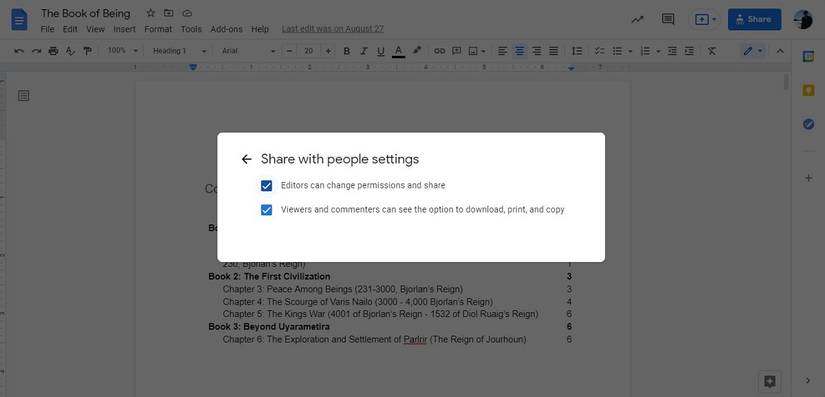This screenshot has height=397, width=825.
Task: Decrease font size with minus button
Action: pos(289,51)
